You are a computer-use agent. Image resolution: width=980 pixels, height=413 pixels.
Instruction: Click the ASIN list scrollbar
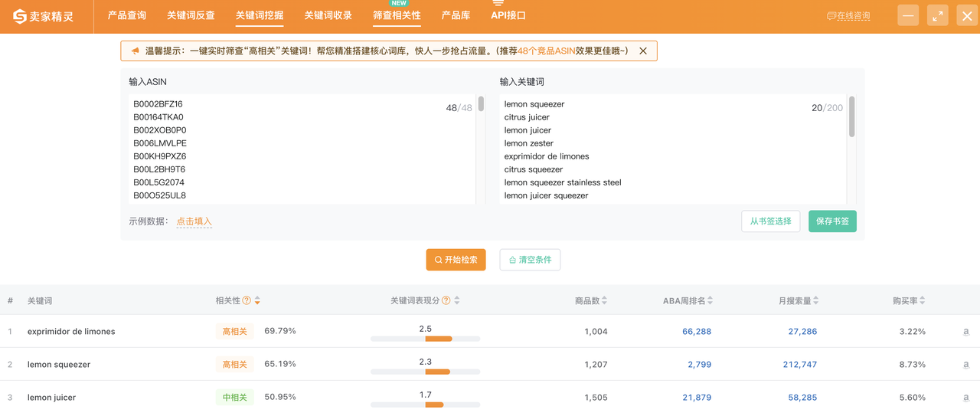[x=481, y=104]
